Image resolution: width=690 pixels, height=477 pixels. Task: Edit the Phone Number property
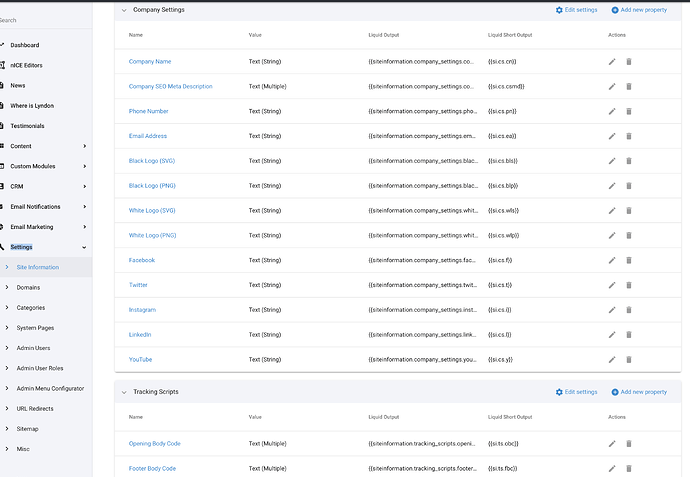click(x=612, y=111)
